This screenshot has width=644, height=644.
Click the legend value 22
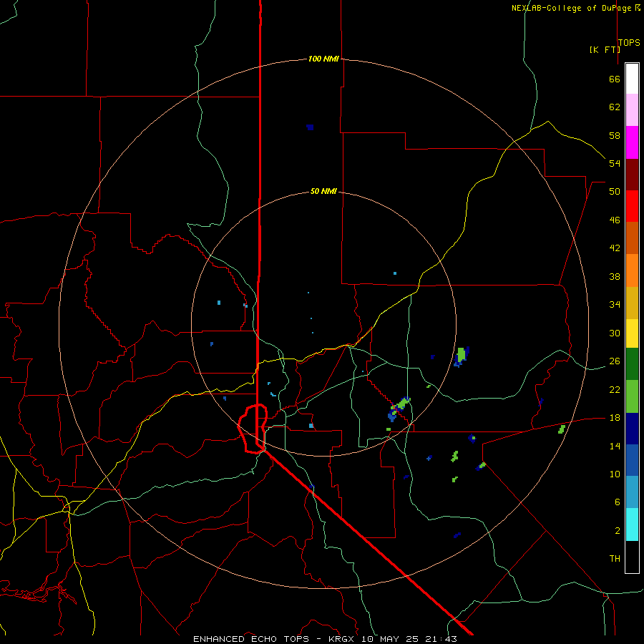click(615, 389)
